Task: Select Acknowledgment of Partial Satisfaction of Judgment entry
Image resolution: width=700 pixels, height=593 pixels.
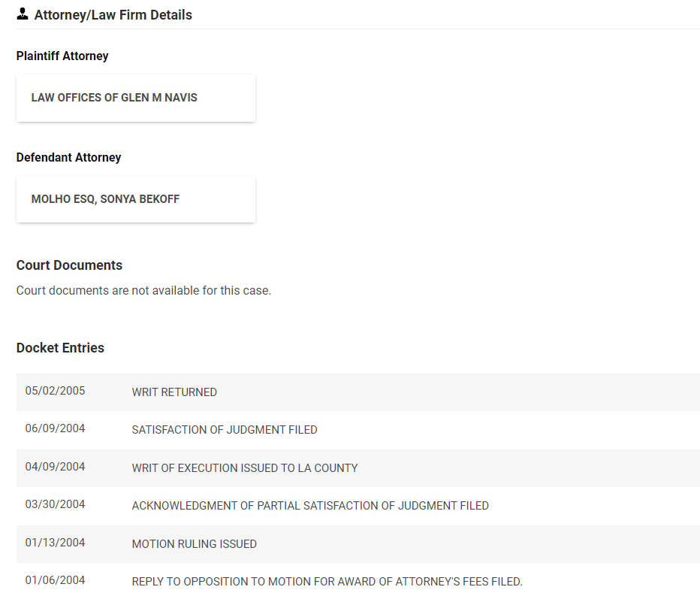Action: (310, 506)
